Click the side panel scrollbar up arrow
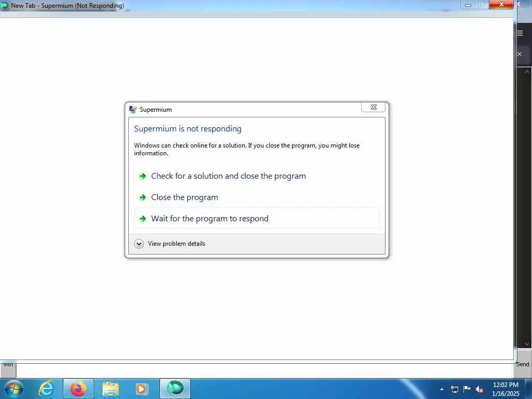 coord(527,72)
